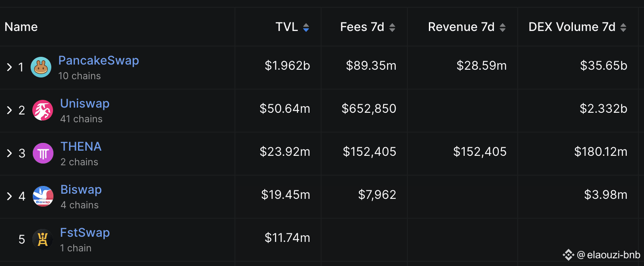
Task: Click the Uniswap unicorn logo icon
Action: (x=43, y=110)
